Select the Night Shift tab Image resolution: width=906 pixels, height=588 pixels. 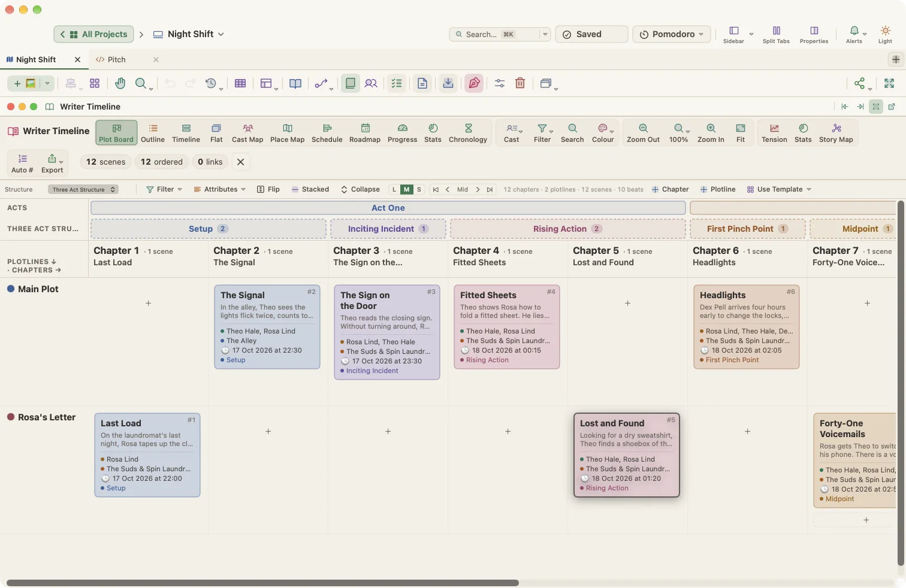click(x=36, y=59)
